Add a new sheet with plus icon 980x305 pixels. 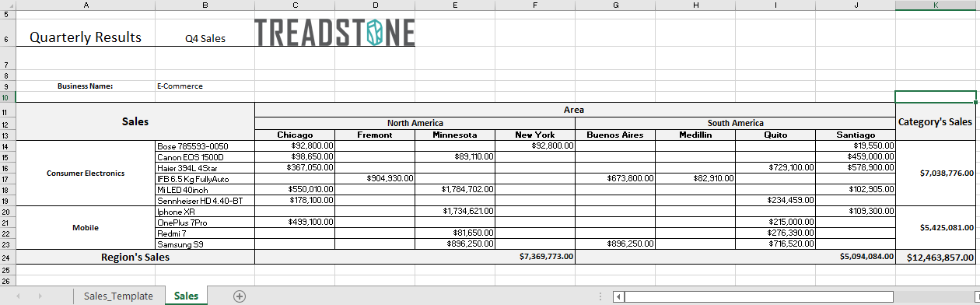(240, 296)
